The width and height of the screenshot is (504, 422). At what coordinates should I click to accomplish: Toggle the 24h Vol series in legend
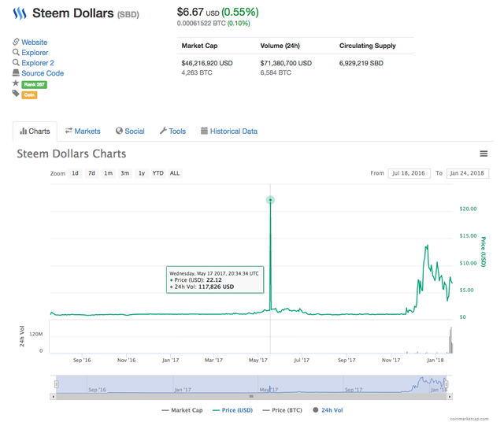click(x=328, y=410)
